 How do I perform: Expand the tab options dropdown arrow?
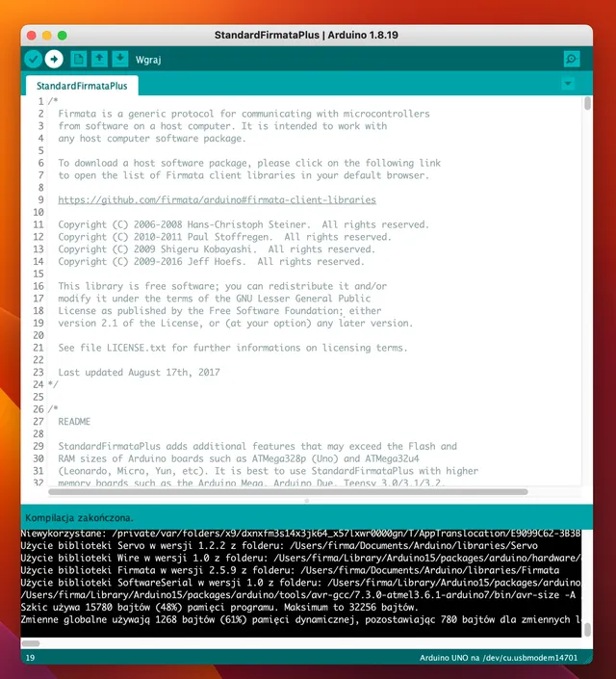click(x=568, y=84)
